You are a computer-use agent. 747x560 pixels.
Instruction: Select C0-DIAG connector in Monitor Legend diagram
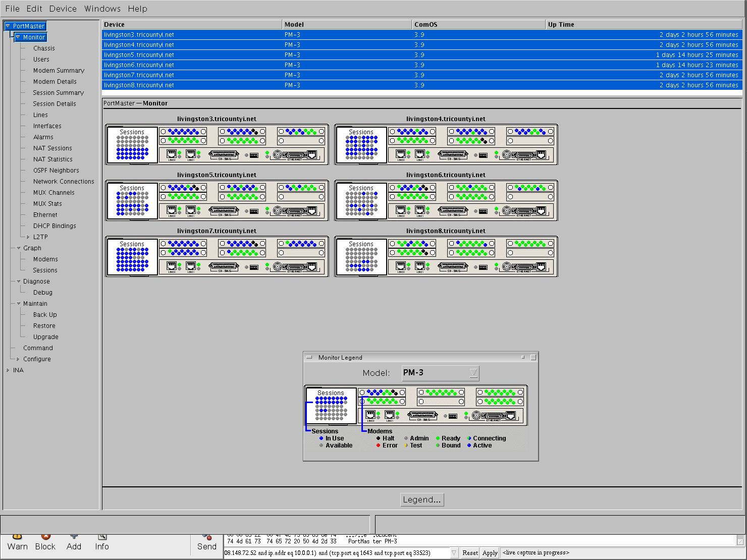tap(423, 415)
